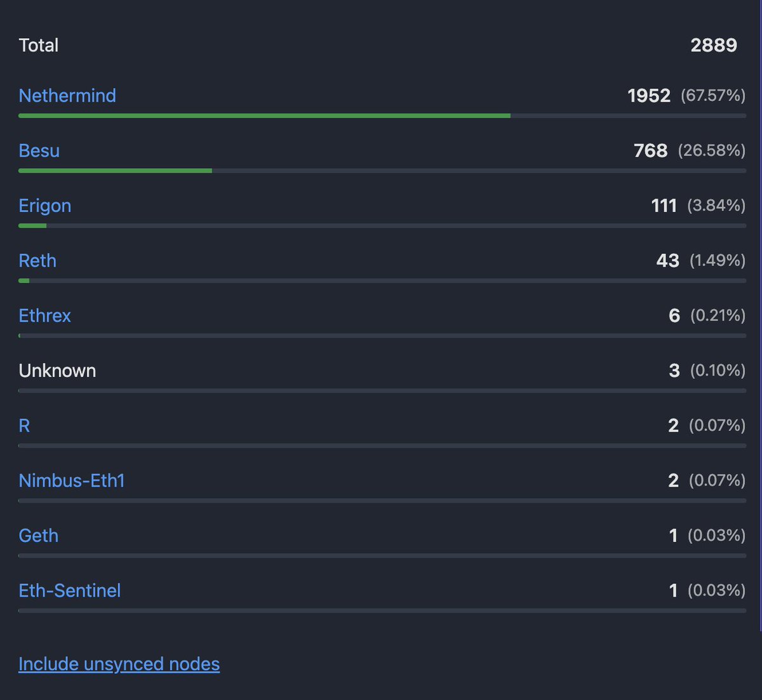Select Ethrex node count 6
Screen dimensions: 762x700
(674, 316)
